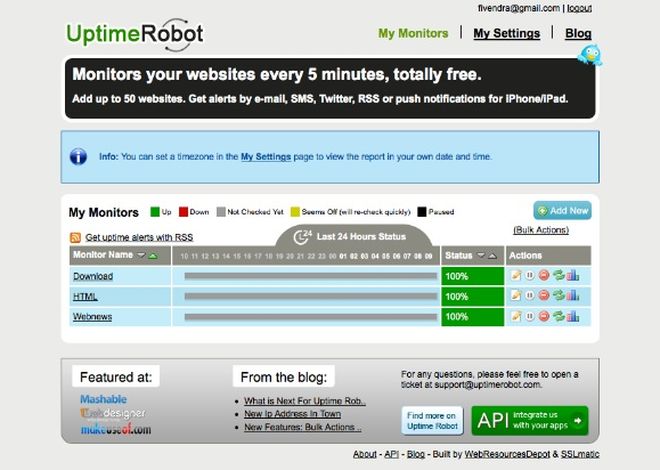Open statistics chart for Download monitor
This screenshot has width=660, height=470.
(x=572, y=276)
